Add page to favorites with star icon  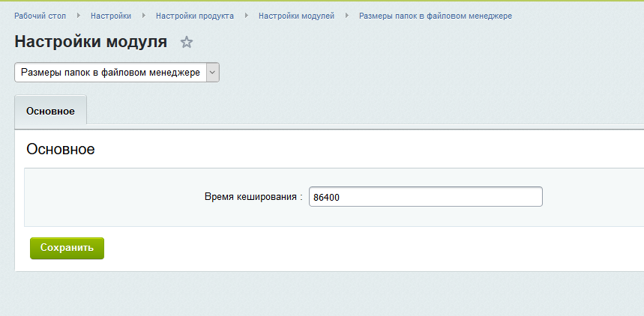[x=187, y=42]
